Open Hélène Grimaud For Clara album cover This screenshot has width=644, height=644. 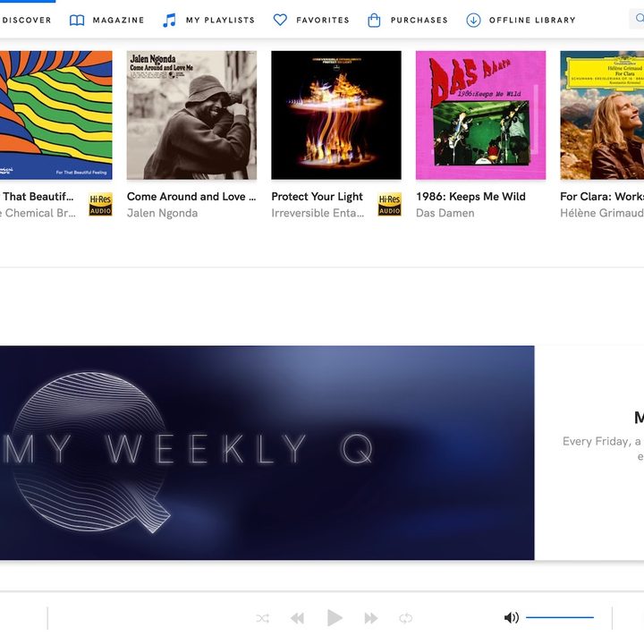point(602,115)
